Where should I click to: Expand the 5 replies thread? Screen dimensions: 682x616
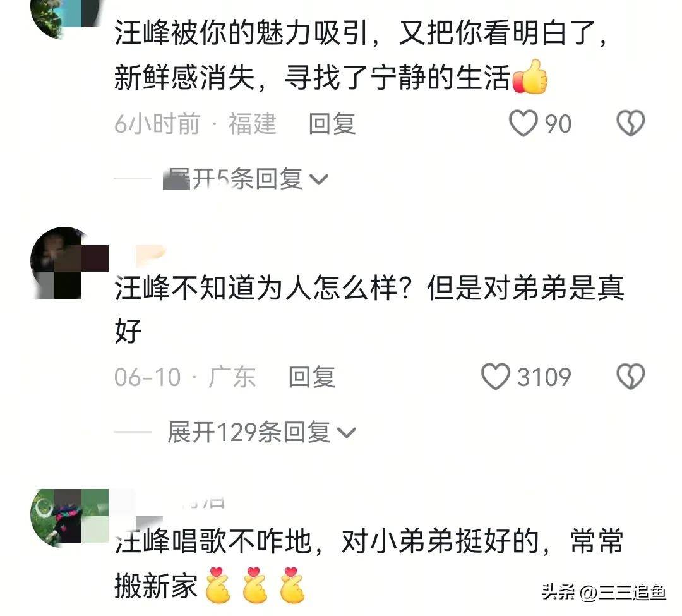(x=246, y=179)
